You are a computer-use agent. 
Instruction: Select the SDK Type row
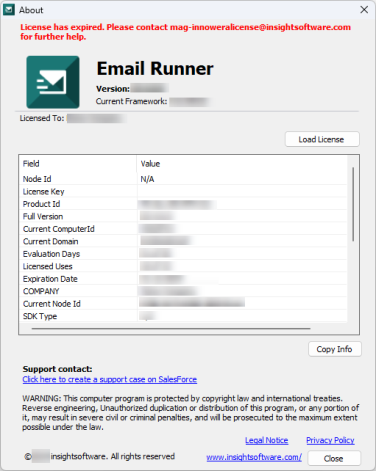pyautogui.click(x=183, y=316)
